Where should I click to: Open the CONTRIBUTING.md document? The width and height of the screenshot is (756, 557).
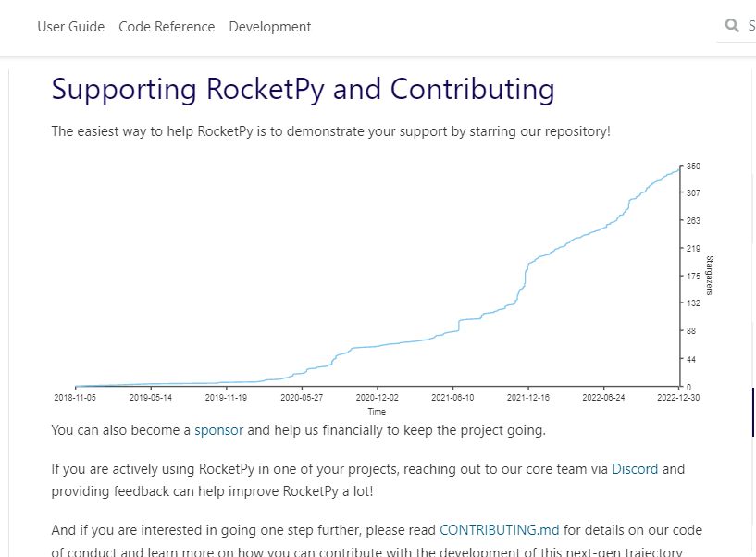click(499, 530)
